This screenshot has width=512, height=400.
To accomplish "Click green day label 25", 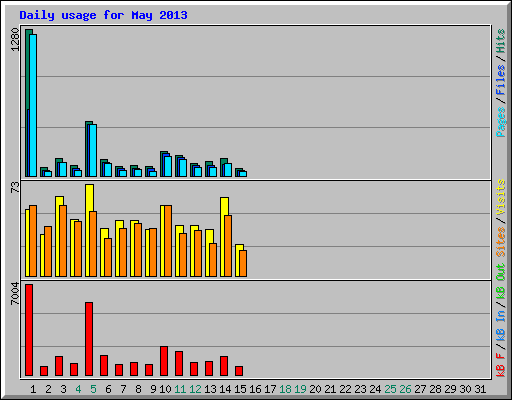I will pyautogui.click(x=390, y=389).
